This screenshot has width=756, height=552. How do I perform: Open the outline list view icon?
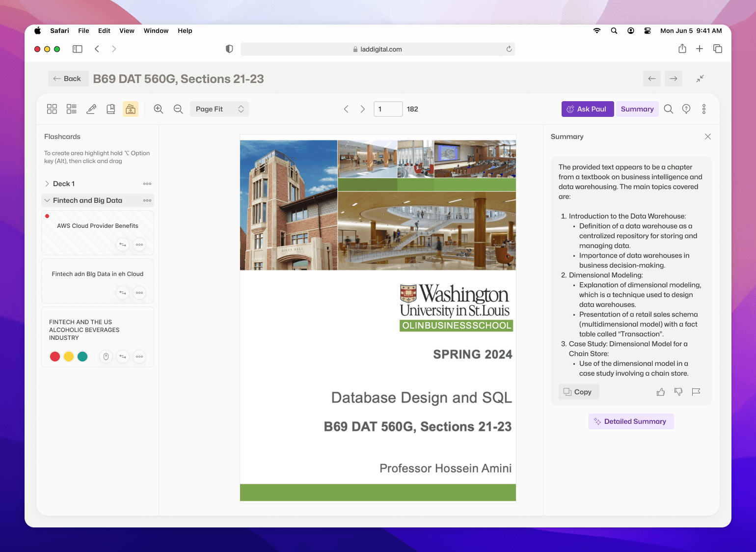click(72, 109)
